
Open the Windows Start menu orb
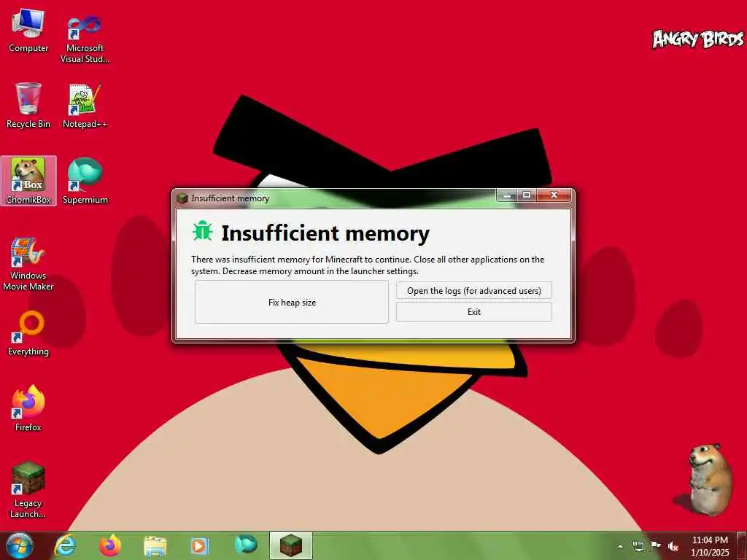coord(20,545)
